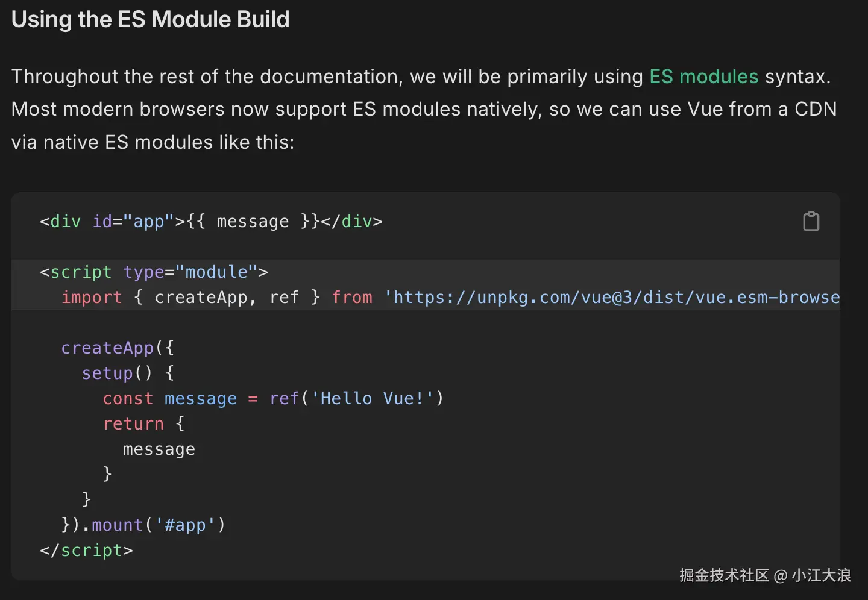Click the paragraph text mentioning CDN
Viewport: 868px width, 600px height.
tap(424, 109)
